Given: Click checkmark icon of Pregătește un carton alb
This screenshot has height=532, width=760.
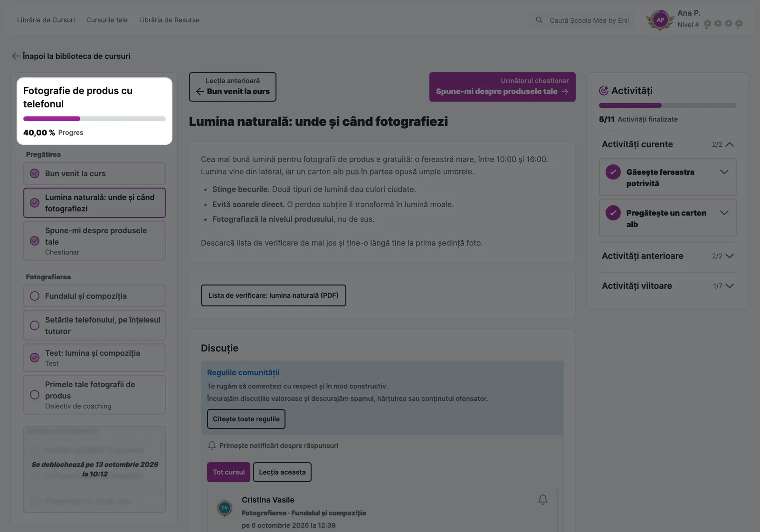Looking at the screenshot, I should pyautogui.click(x=613, y=213).
